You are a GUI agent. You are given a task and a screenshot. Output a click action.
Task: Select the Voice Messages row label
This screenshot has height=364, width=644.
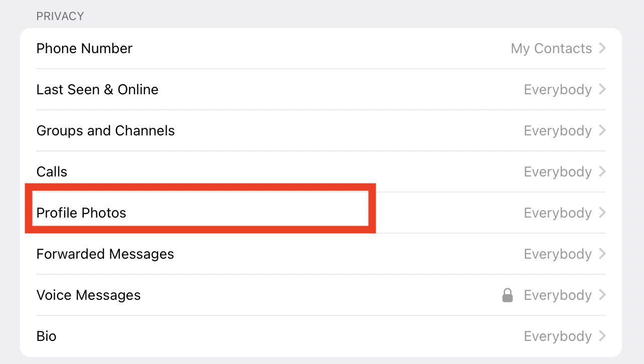(x=89, y=295)
